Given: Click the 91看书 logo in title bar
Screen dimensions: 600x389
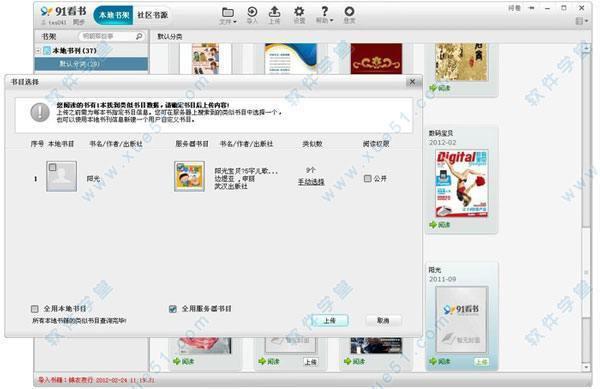Looking at the screenshot, I should (x=64, y=11).
